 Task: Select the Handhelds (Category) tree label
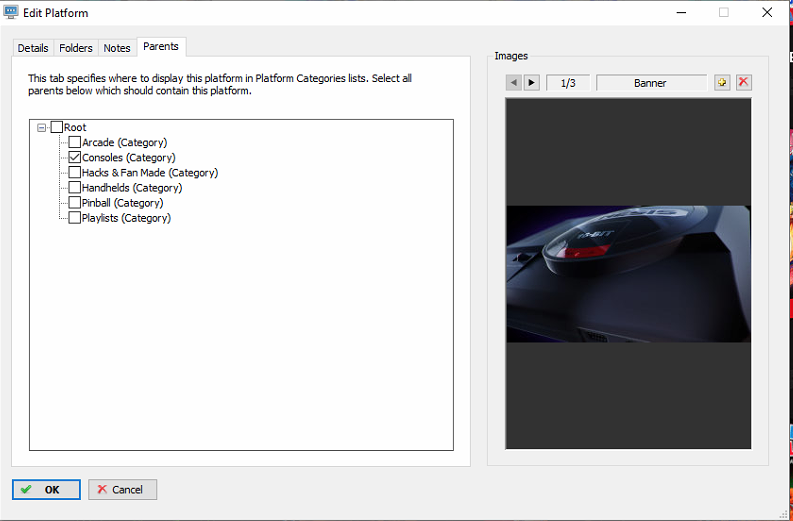click(x=132, y=188)
